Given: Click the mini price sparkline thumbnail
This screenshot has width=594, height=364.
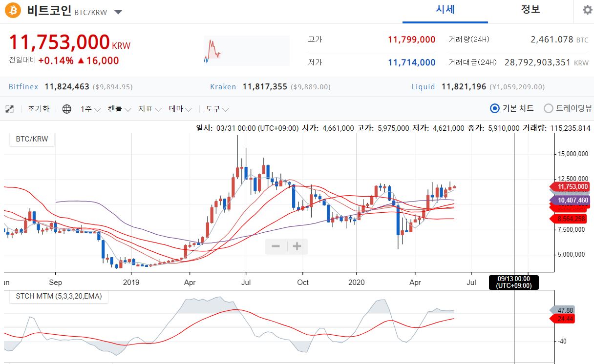Looking at the screenshot, I should 213,51.
